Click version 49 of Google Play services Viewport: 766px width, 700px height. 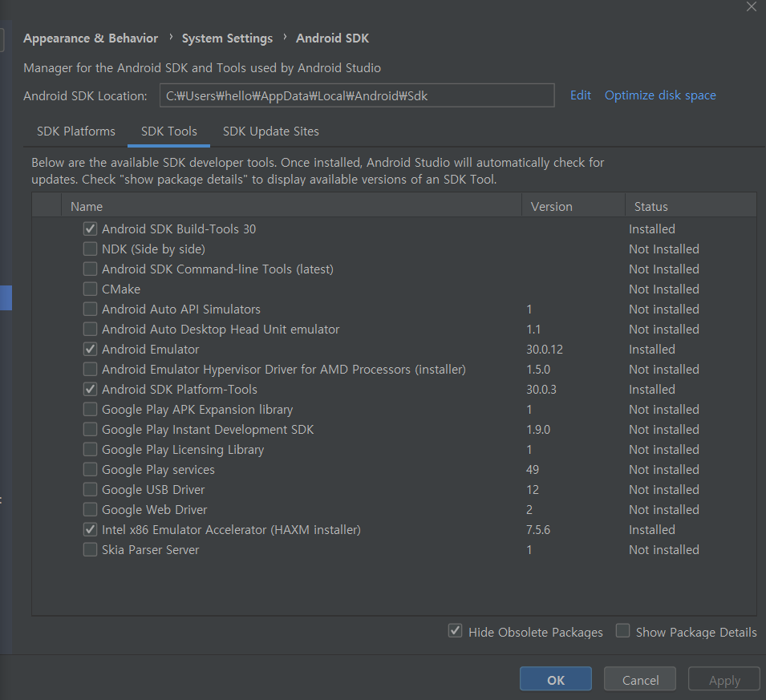pos(533,469)
